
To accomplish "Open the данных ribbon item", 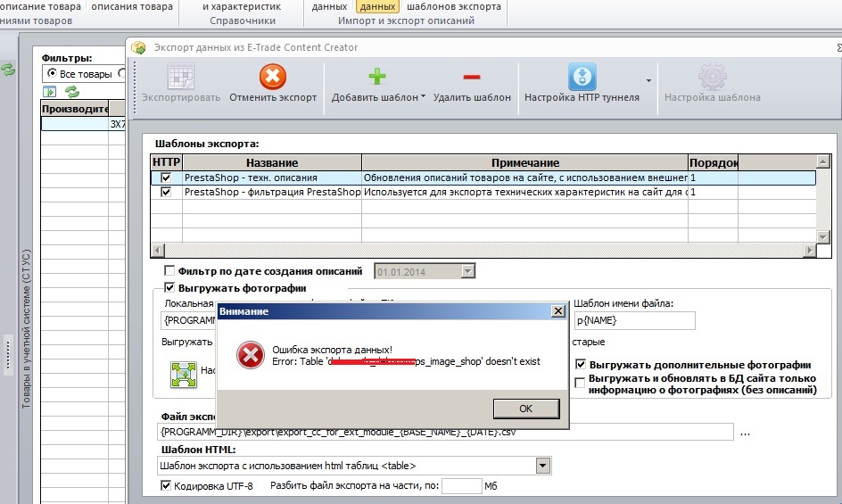I will pyautogui.click(x=329, y=6).
